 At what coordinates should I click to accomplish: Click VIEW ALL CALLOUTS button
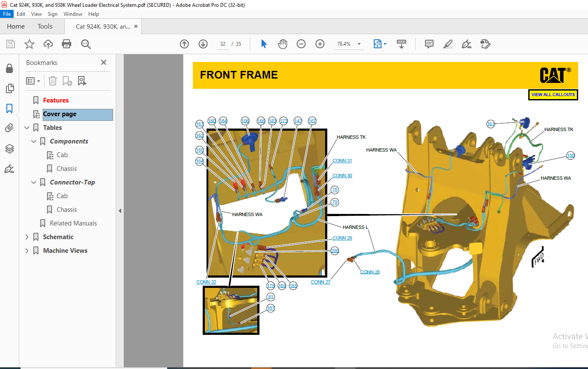(x=553, y=95)
